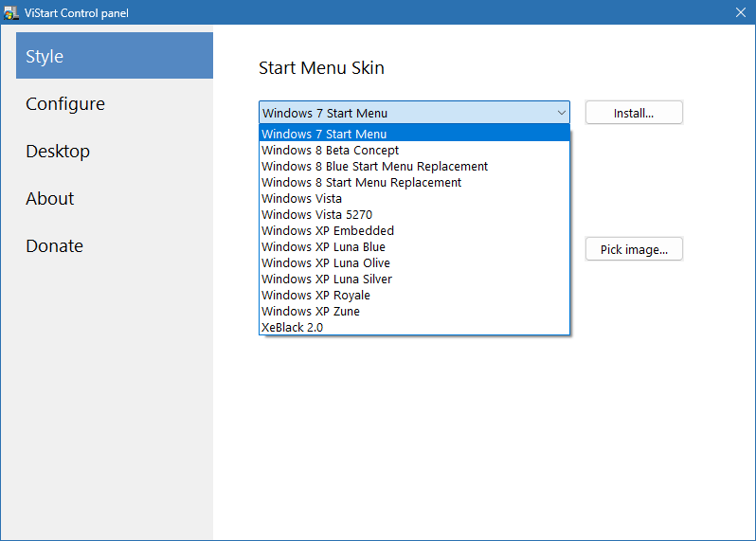Switch to the Desktop section

click(x=58, y=151)
